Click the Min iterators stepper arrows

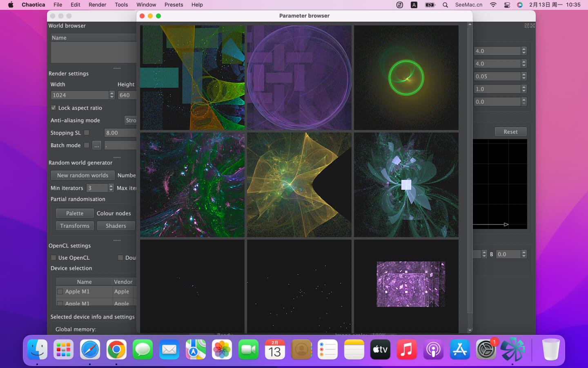pyautogui.click(x=111, y=188)
